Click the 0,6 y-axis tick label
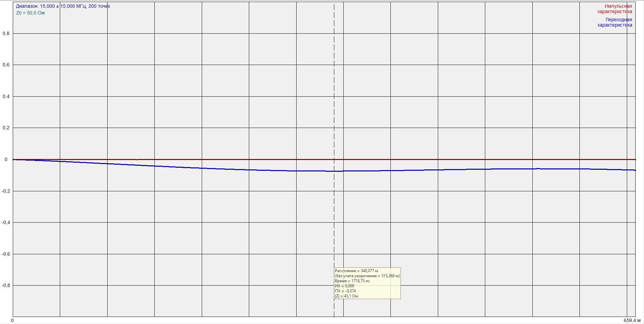 pyautogui.click(x=6, y=65)
